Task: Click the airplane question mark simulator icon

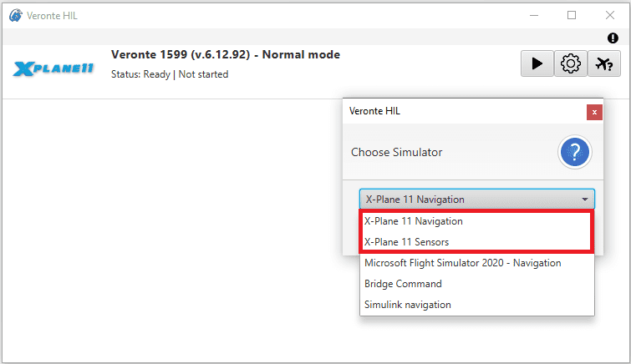Action: (604, 63)
